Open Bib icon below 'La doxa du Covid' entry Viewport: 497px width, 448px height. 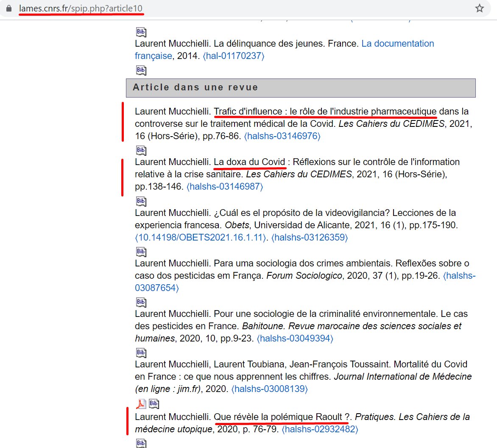pyautogui.click(x=141, y=201)
